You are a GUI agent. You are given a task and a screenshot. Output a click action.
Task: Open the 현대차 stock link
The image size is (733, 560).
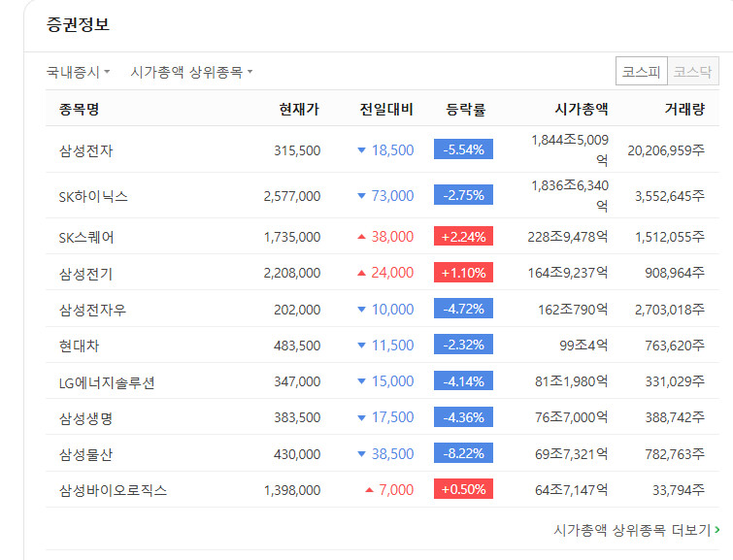coord(79,346)
